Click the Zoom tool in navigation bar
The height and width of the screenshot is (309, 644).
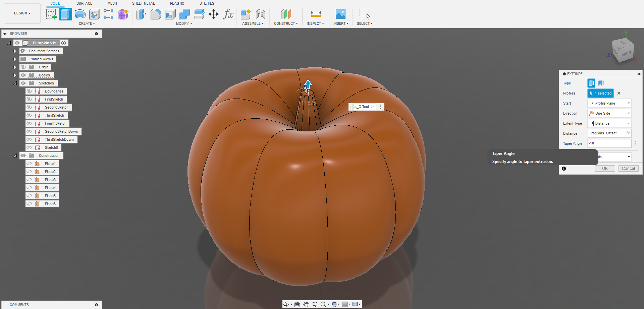[x=314, y=304]
